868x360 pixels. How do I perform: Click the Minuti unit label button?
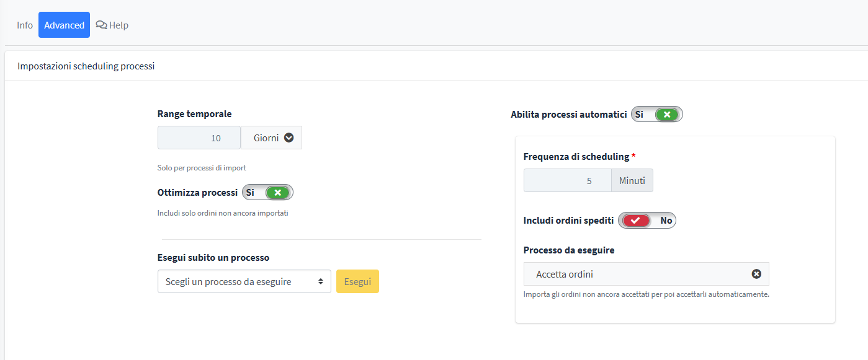pyautogui.click(x=632, y=181)
